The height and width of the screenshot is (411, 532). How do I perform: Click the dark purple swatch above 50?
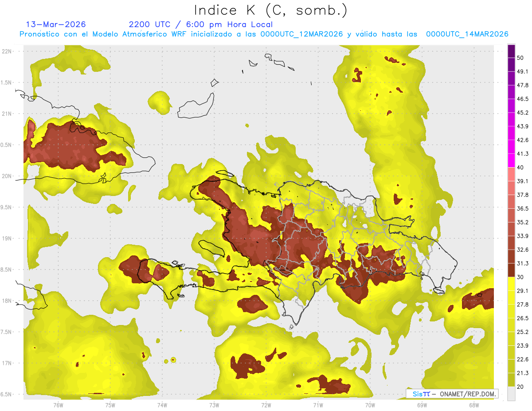point(511,51)
